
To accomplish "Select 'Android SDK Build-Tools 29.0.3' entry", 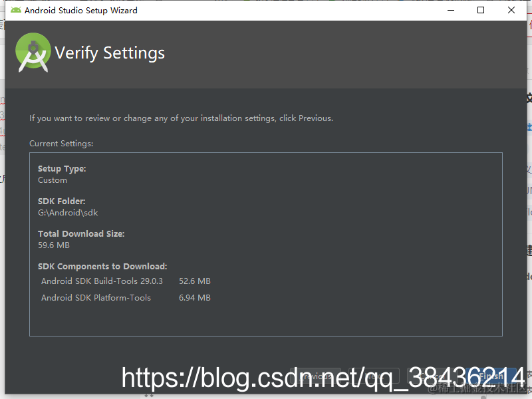I will (102, 281).
